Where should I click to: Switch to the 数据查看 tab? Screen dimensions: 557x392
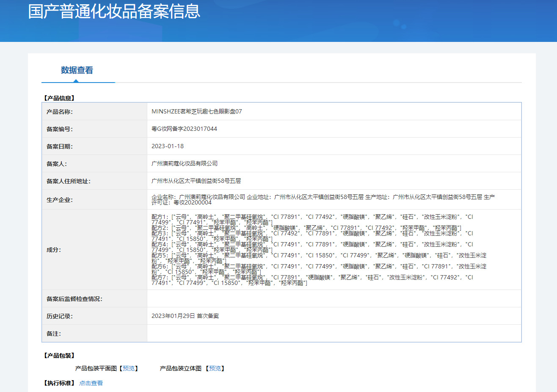pos(77,70)
